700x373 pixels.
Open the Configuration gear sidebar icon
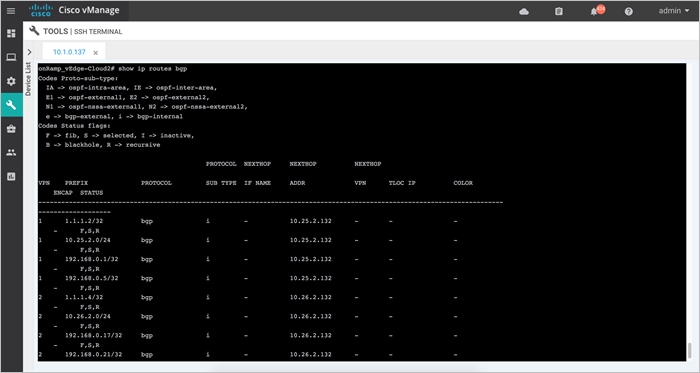(x=11, y=81)
